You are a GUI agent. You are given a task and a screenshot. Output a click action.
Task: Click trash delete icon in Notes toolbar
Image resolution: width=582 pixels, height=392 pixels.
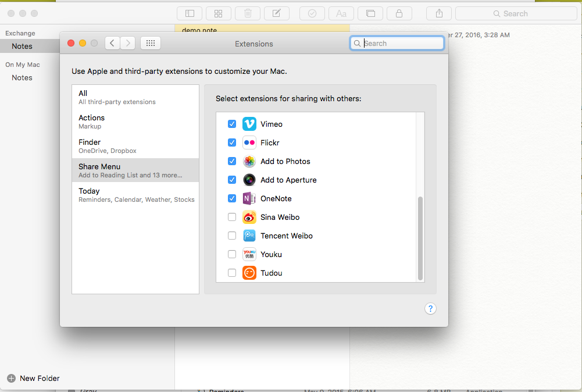click(x=248, y=14)
